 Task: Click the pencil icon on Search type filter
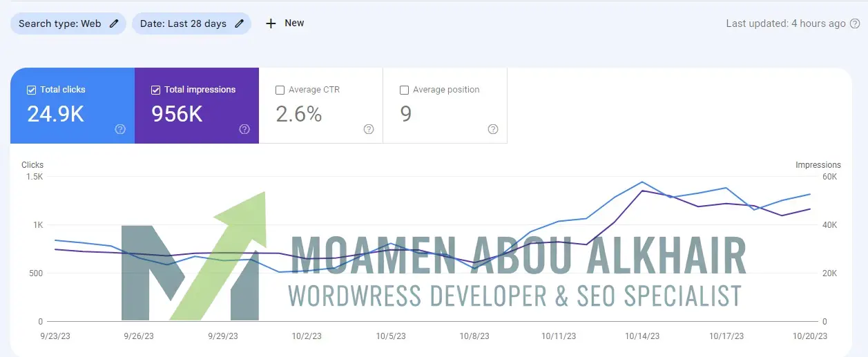tap(114, 23)
